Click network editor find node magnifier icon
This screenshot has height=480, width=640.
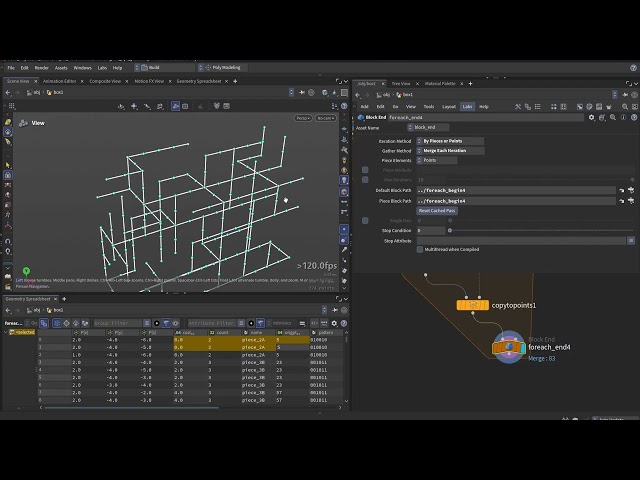[x=624, y=107]
